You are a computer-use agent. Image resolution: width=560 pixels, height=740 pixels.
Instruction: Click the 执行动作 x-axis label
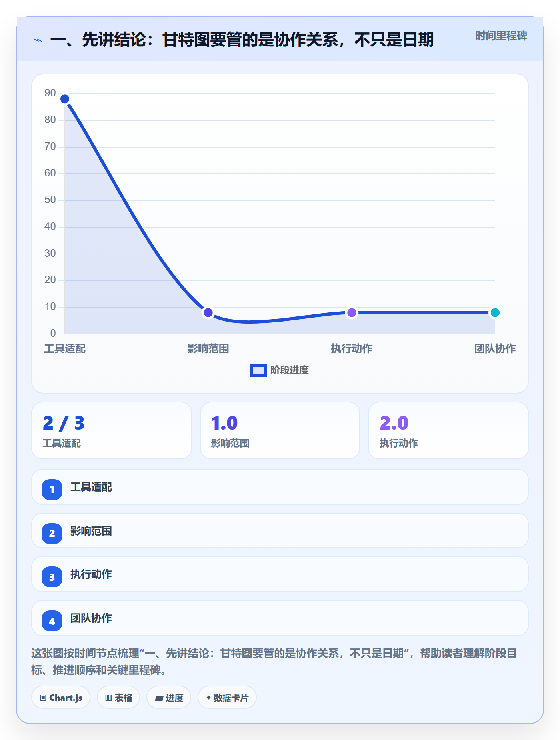(x=352, y=349)
